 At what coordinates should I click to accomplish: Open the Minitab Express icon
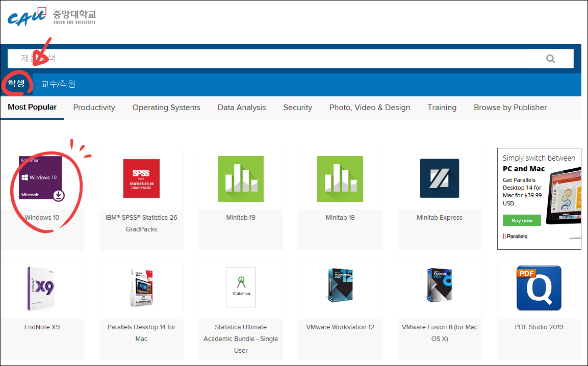tap(440, 178)
